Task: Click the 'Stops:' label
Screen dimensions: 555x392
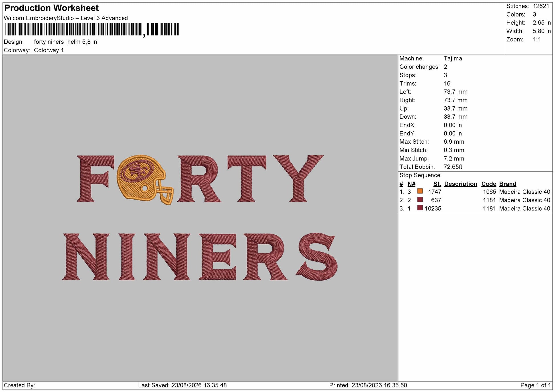Action: (408, 75)
